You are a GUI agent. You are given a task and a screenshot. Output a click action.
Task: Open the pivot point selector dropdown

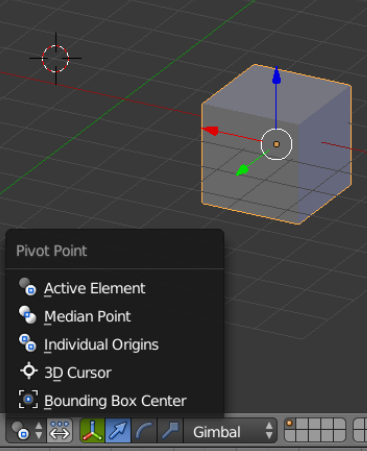[27, 431]
